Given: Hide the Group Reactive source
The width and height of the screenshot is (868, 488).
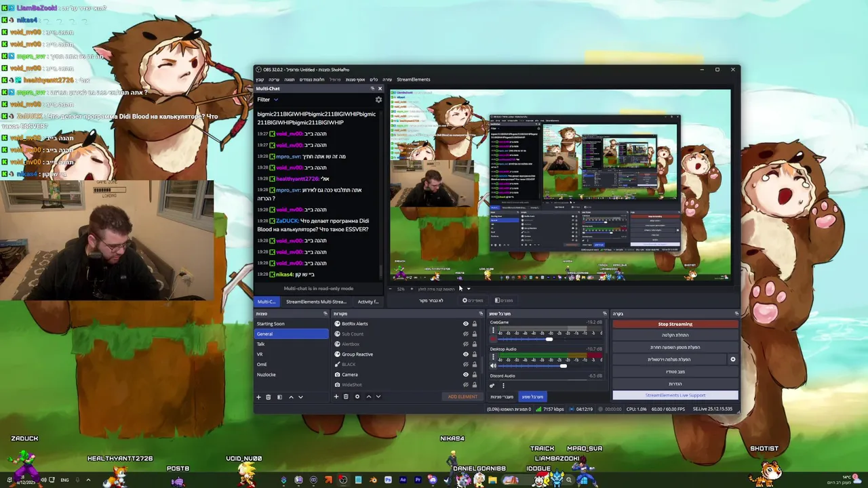Looking at the screenshot, I should coord(466,354).
